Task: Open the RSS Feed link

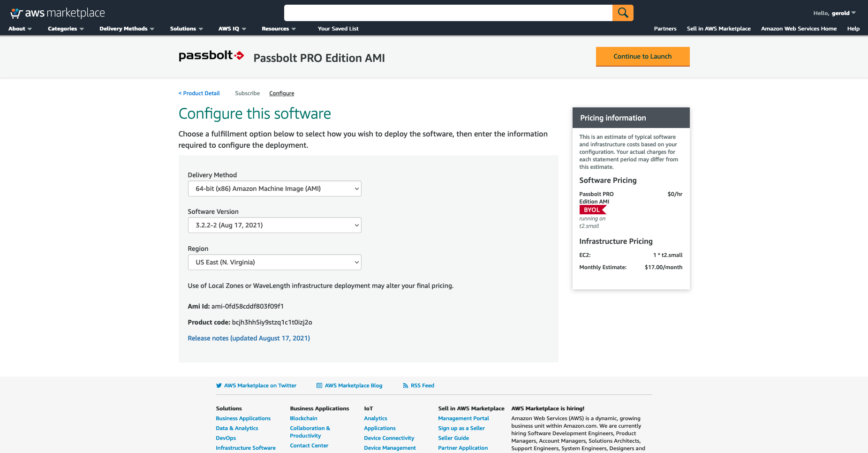Action: pyautogui.click(x=418, y=385)
